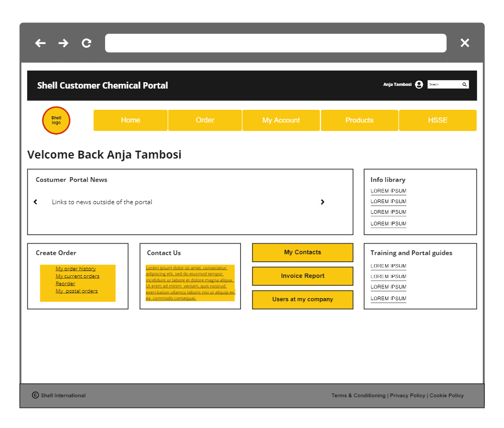Open the My Account section

[281, 120]
